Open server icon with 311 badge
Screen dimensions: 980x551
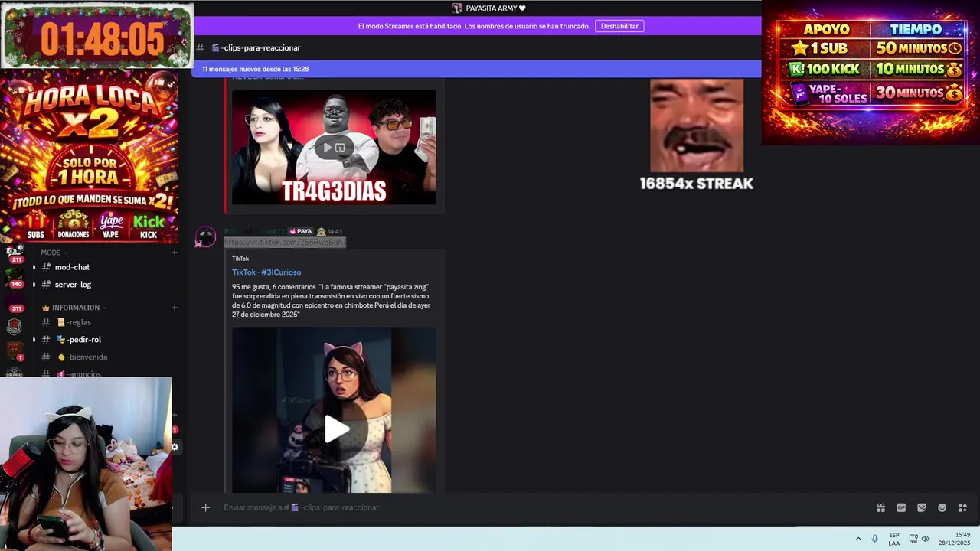15,303
